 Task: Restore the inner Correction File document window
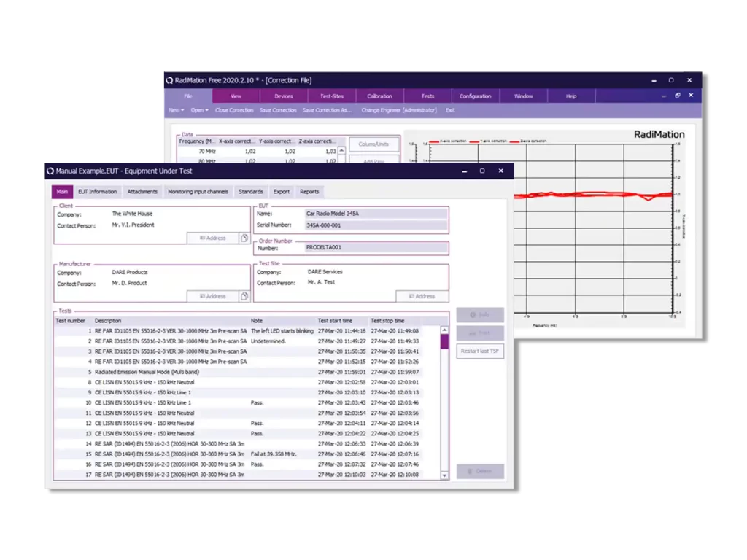(678, 96)
